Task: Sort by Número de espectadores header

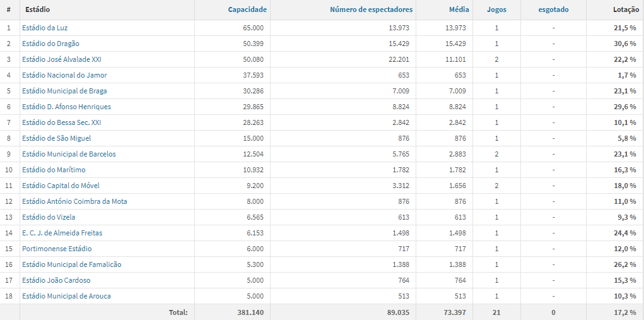Action: [372, 9]
